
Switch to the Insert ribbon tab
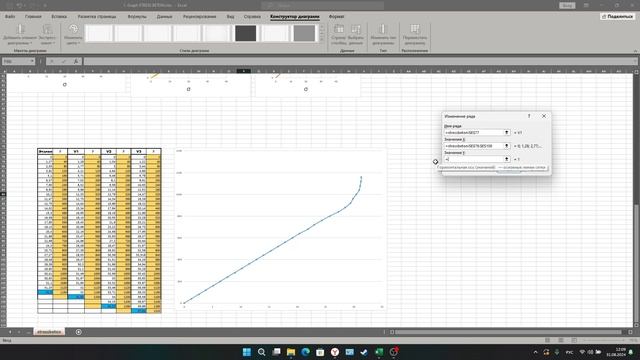[59, 17]
